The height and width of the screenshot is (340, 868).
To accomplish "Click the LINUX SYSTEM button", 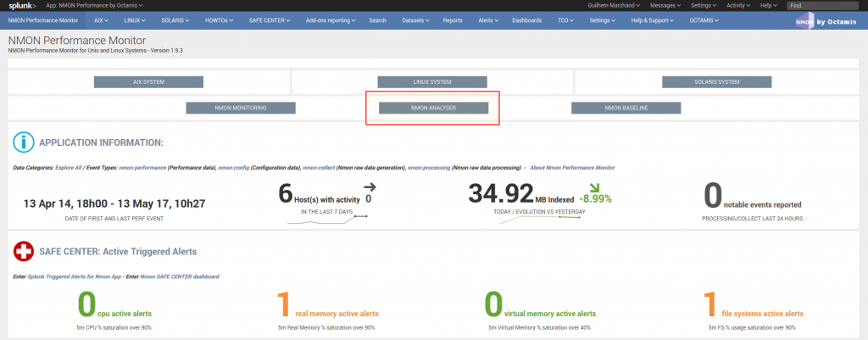I will [x=432, y=82].
